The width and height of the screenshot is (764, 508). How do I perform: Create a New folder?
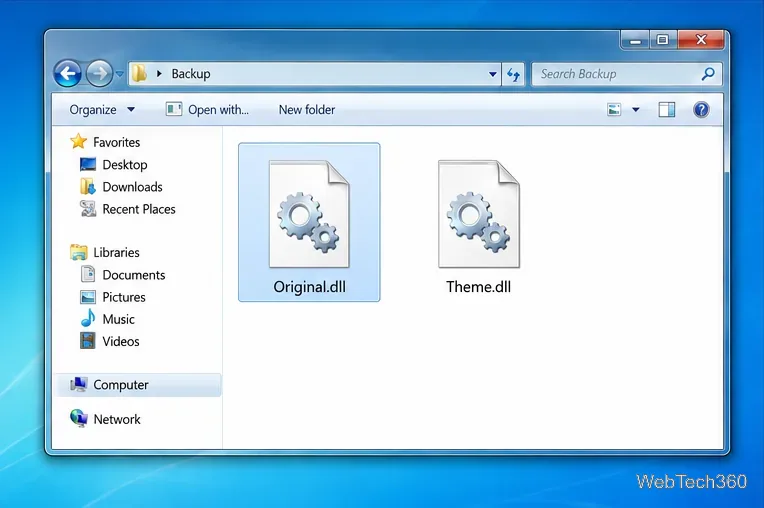[x=307, y=110]
